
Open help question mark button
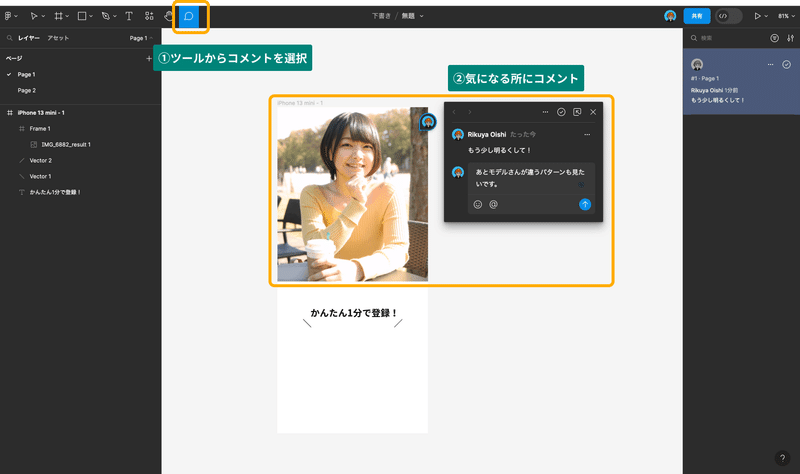(782, 458)
